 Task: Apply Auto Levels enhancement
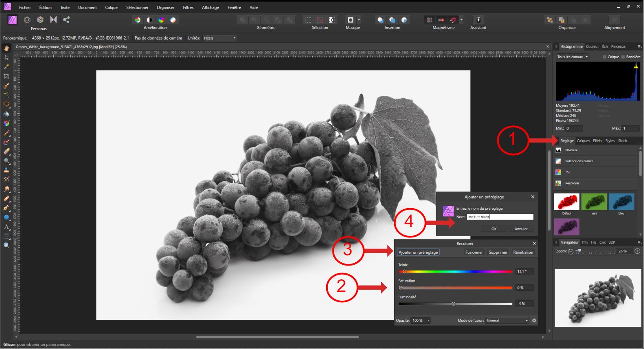tap(138, 20)
